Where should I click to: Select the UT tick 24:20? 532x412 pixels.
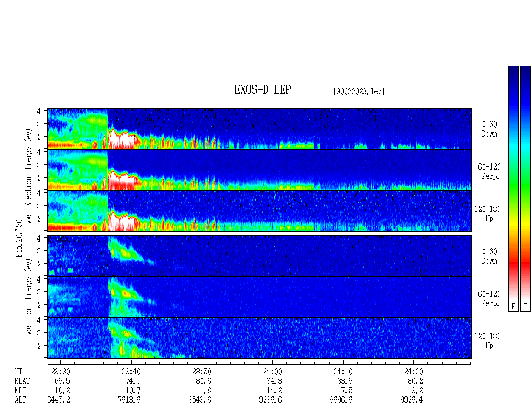coord(413,372)
